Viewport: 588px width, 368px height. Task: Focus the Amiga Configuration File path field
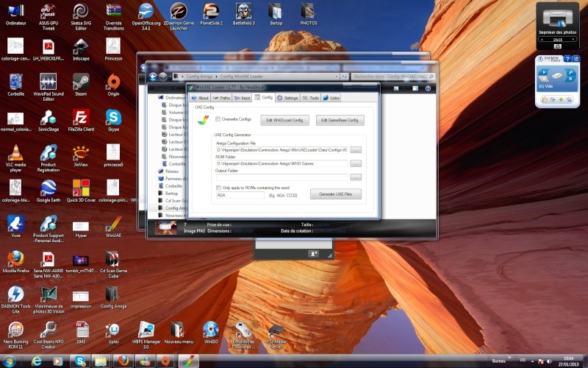pos(282,150)
